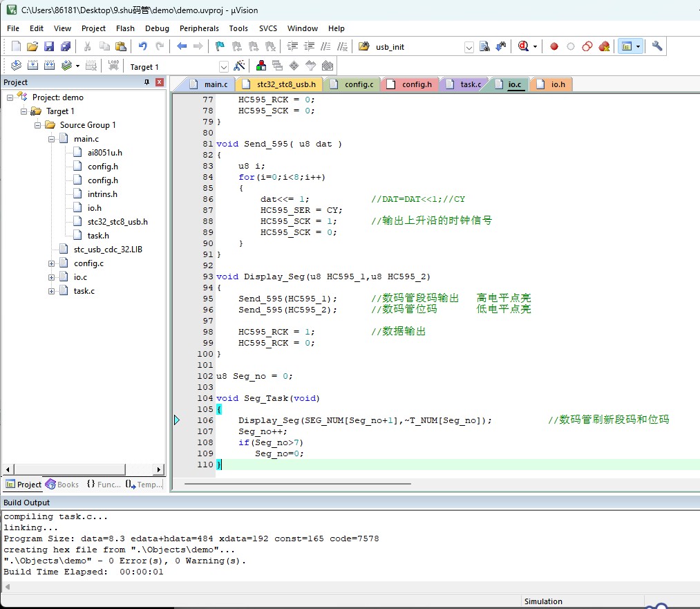Download code to flash with LOAD icon
Screen dimensions: 700x609
(x=113, y=66)
